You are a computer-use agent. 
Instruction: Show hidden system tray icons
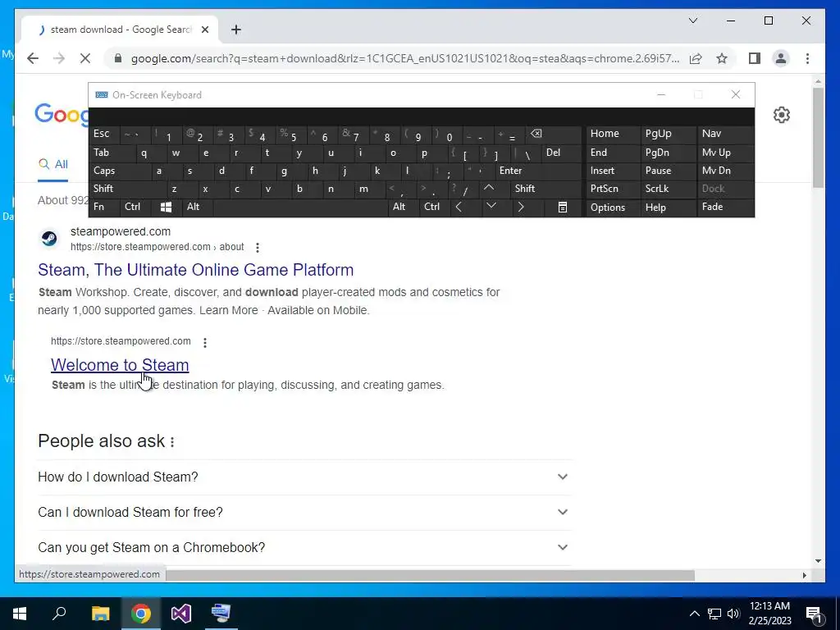tap(694, 614)
